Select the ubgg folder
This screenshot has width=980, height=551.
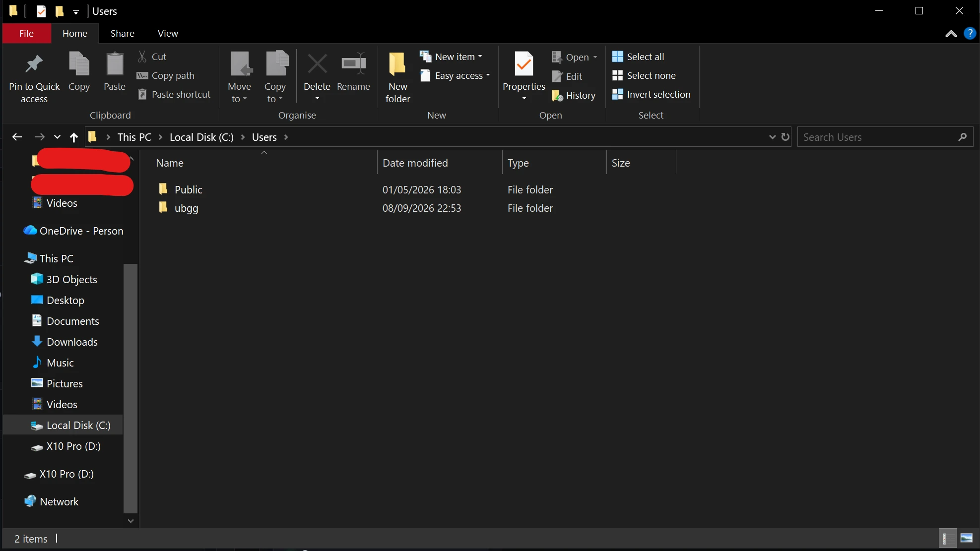(x=186, y=208)
